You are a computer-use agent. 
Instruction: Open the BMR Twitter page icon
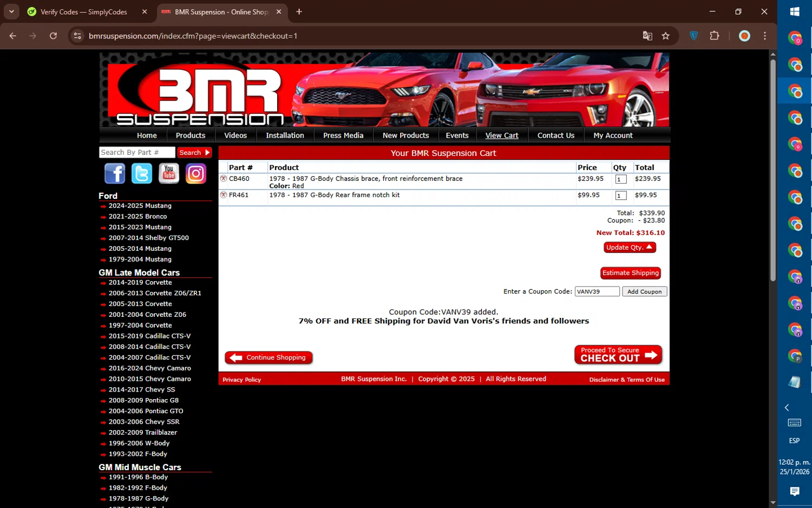coord(142,174)
